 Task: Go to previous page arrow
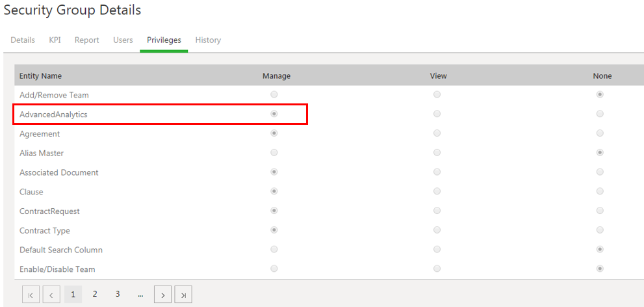coord(51,295)
